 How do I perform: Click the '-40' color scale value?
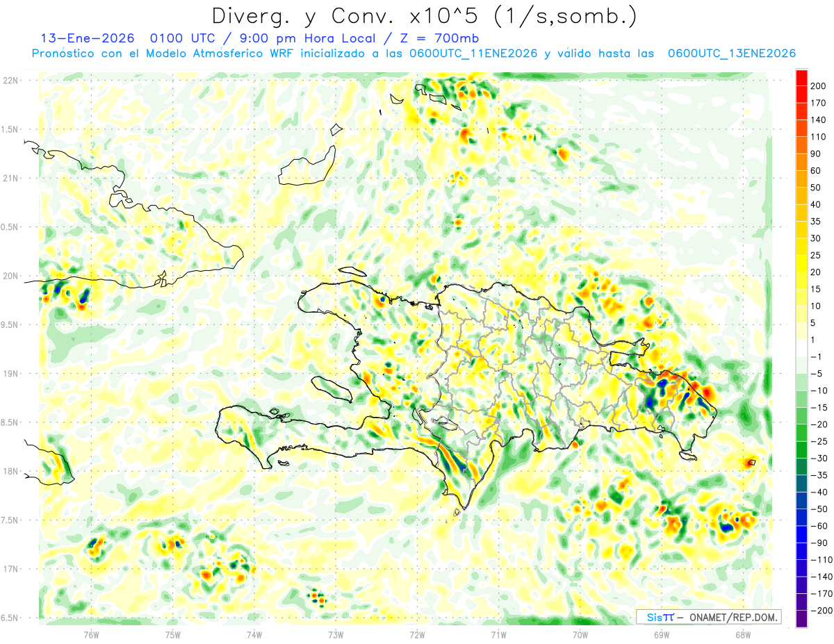tap(819, 492)
